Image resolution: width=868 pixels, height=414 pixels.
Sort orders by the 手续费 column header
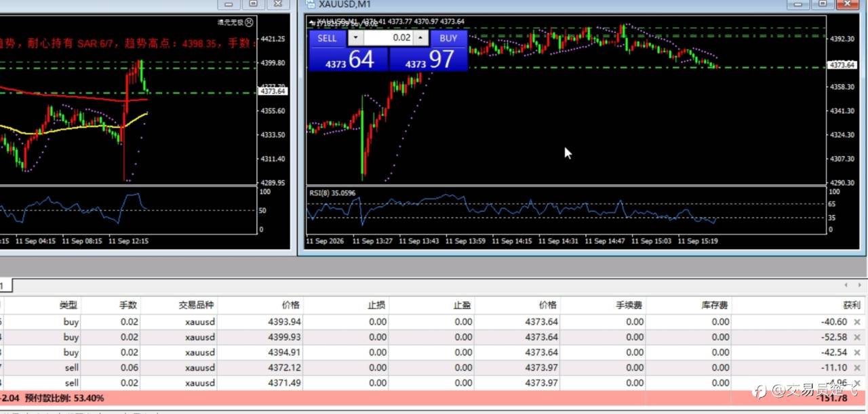[x=604, y=305]
